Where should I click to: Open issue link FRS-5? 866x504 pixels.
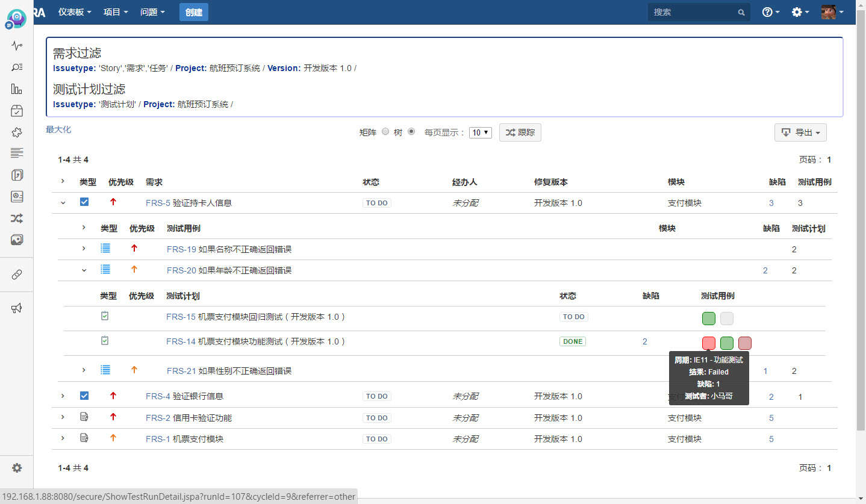click(158, 203)
